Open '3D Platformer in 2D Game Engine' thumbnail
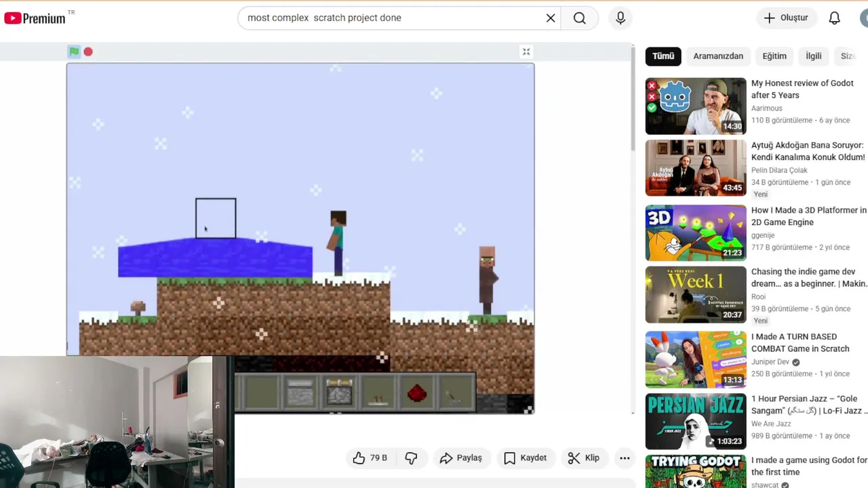The width and height of the screenshot is (868, 488). point(696,233)
